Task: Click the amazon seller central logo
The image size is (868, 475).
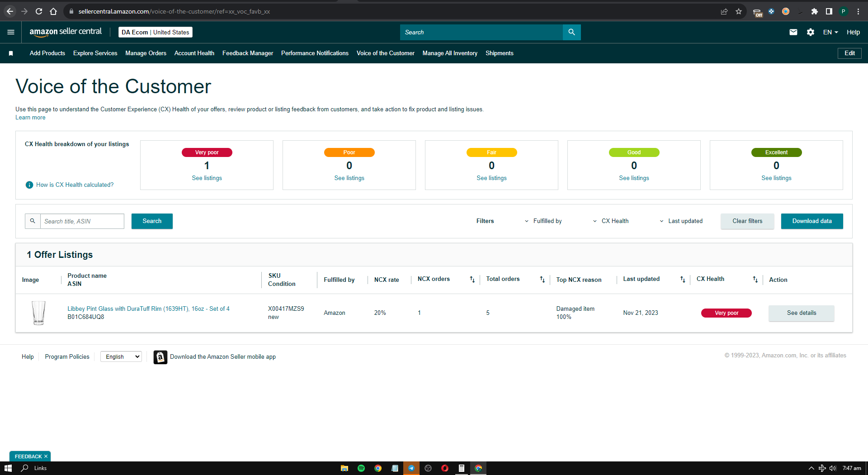Action: pos(66,32)
